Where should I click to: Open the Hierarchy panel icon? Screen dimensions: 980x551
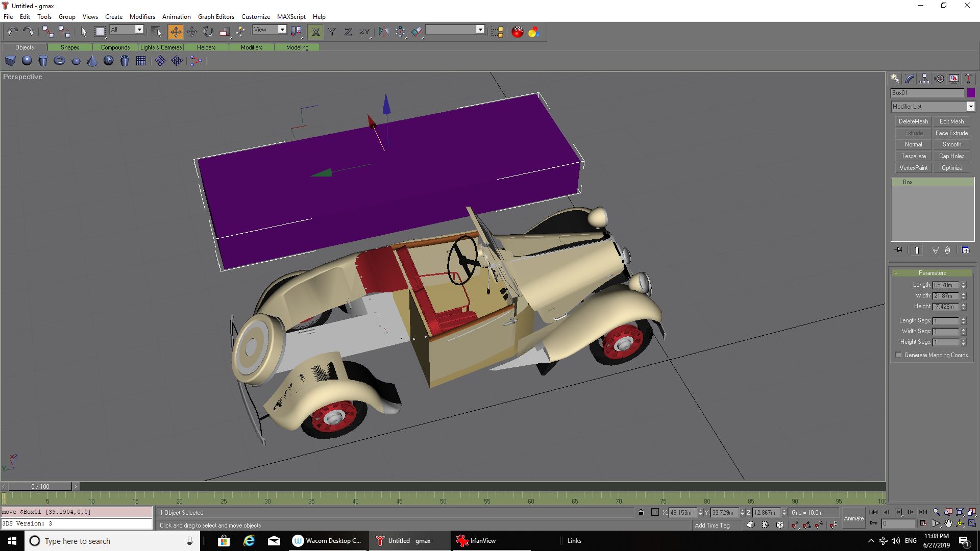[x=924, y=79]
